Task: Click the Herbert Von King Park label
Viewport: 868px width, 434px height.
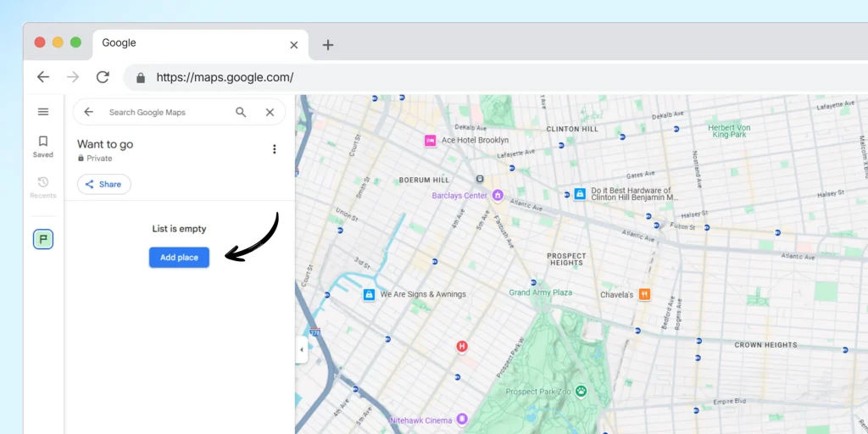Action: pos(729,131)
